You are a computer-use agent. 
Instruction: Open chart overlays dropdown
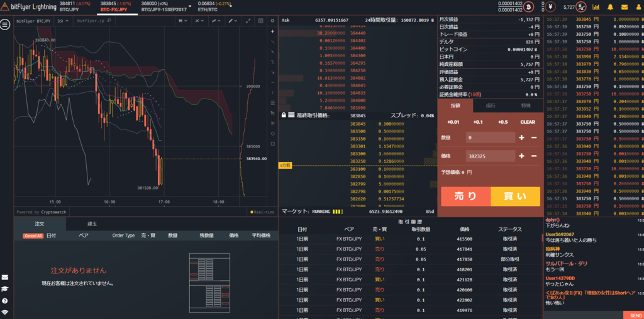pos(215,21)
